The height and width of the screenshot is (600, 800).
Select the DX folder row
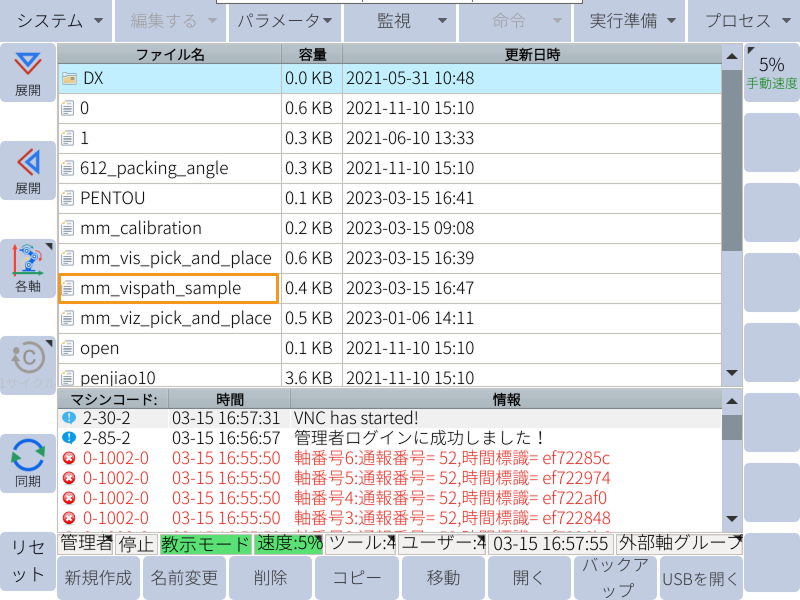click(390, 79)
